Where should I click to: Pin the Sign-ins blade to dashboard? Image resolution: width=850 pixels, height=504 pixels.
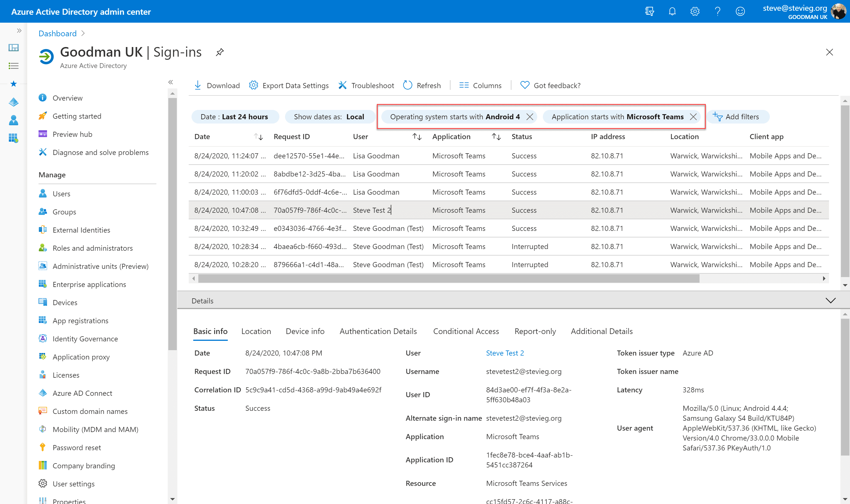(x=220, y=52)
